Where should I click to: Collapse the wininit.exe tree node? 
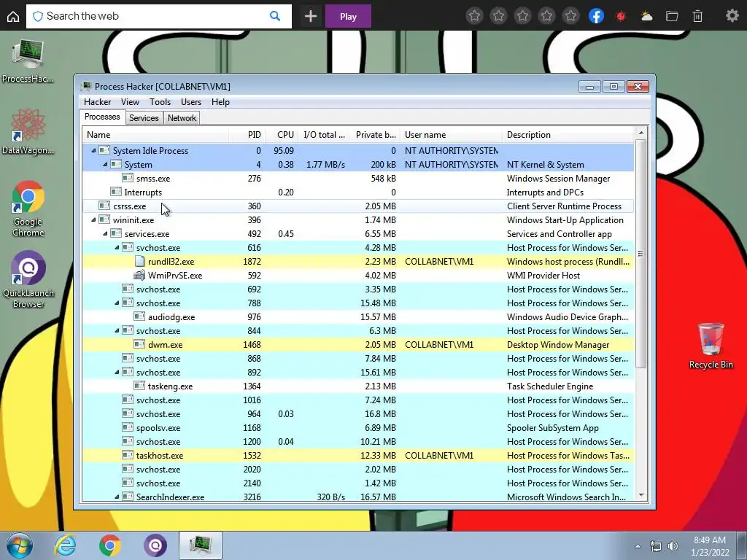(93, 220)
